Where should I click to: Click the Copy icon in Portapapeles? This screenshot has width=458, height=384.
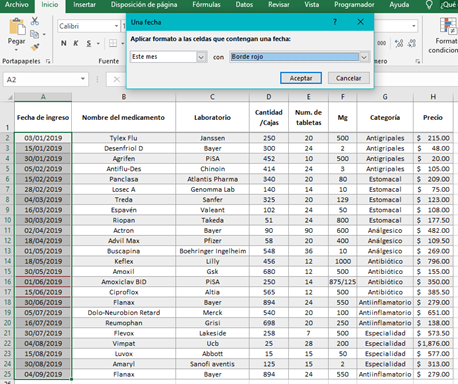34,34
